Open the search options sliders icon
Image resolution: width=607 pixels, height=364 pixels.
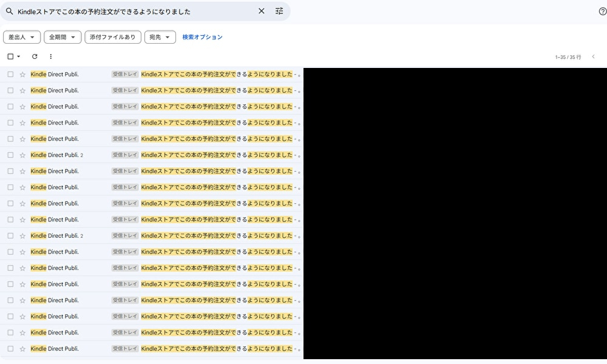click(x=279, y=11)
